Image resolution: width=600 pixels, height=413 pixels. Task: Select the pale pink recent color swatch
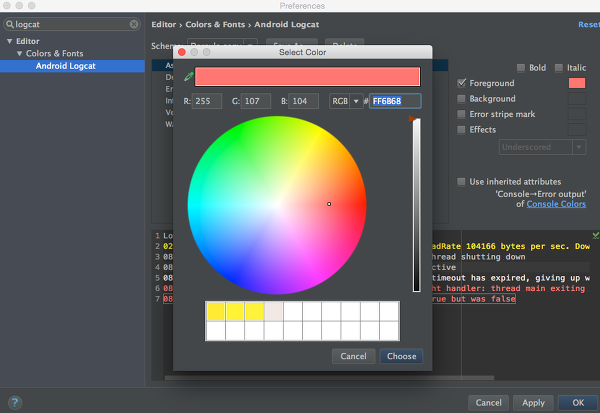pos(274,311)
